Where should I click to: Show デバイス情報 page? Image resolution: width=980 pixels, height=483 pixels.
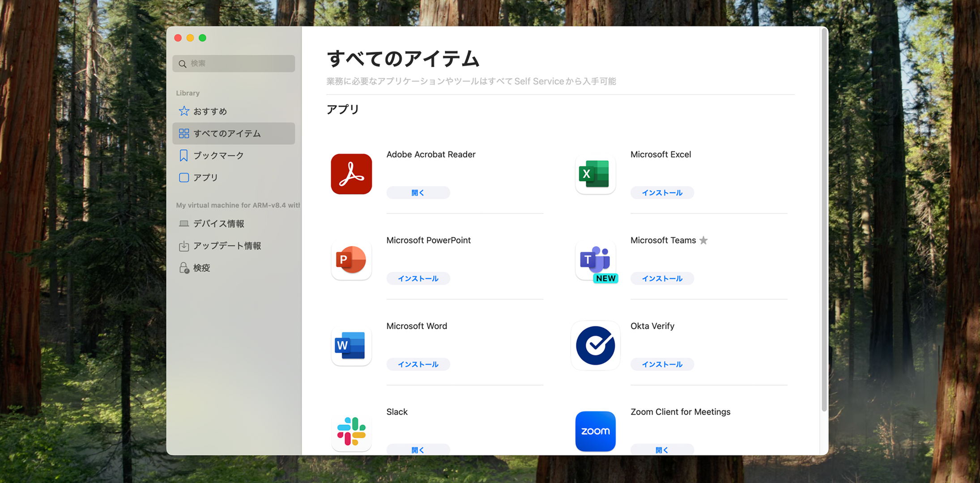point(218,224)
